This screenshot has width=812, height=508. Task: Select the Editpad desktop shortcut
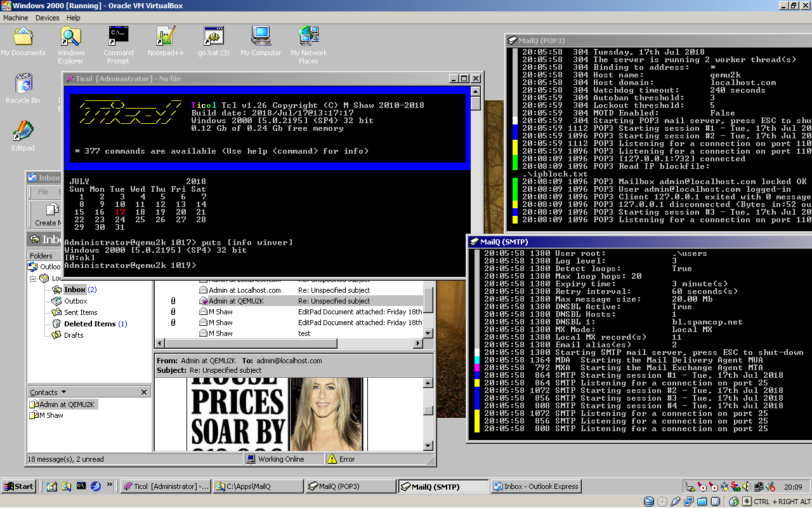point(23,135)
